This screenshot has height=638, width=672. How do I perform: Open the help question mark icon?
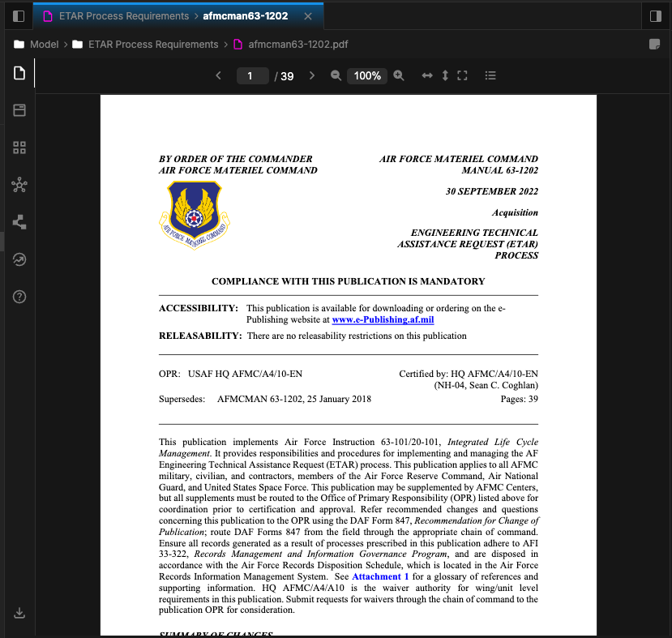[19, 297]
